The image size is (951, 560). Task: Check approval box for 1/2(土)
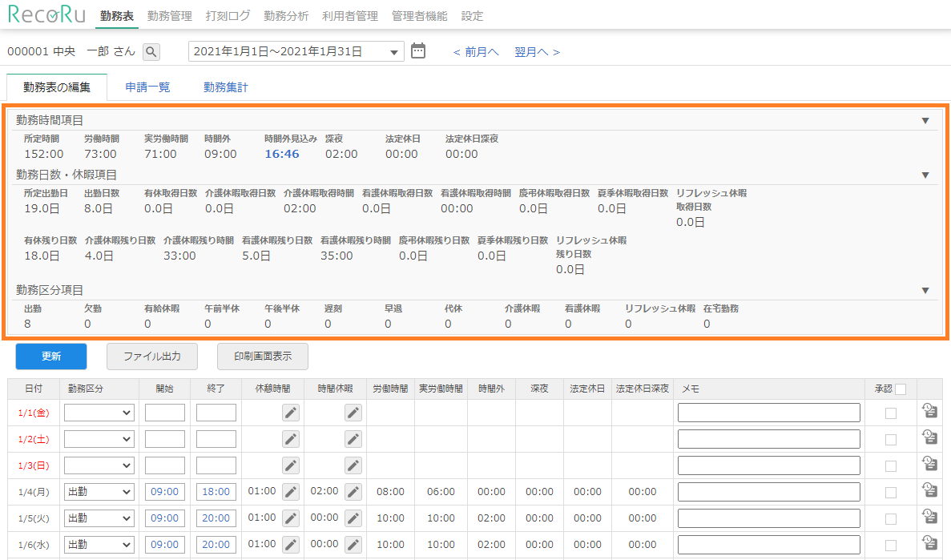tap(890, 440)
